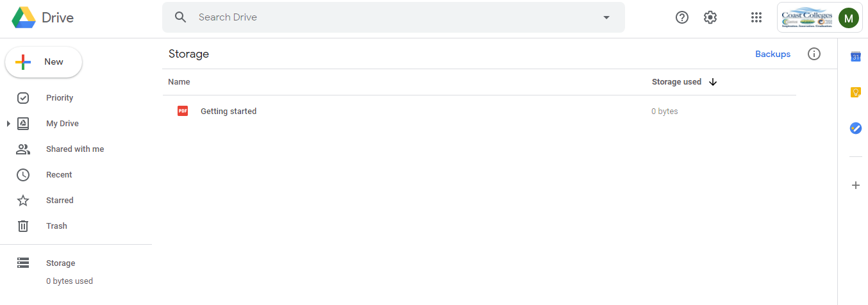This screenshot has width=868, height=305.
Task: Open Google Keep side panel icon
Action: pos(855,92)
